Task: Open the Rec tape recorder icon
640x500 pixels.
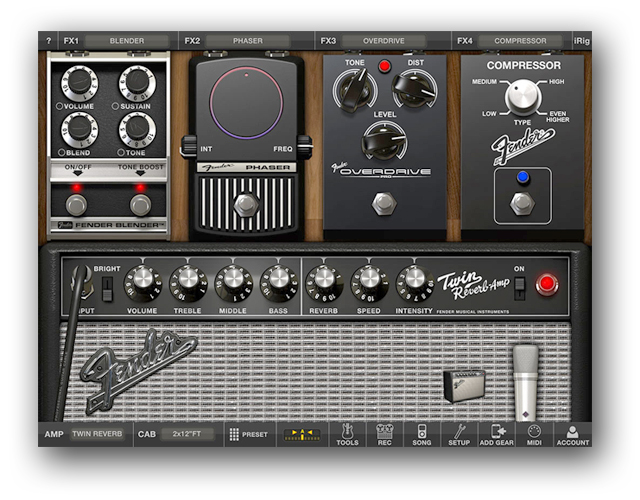Action: pos(384,435)
